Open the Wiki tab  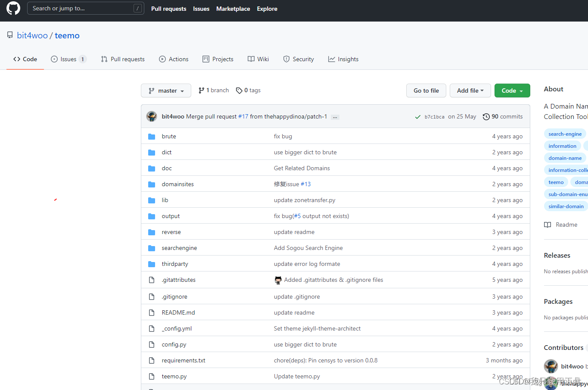tap(258, 59)
